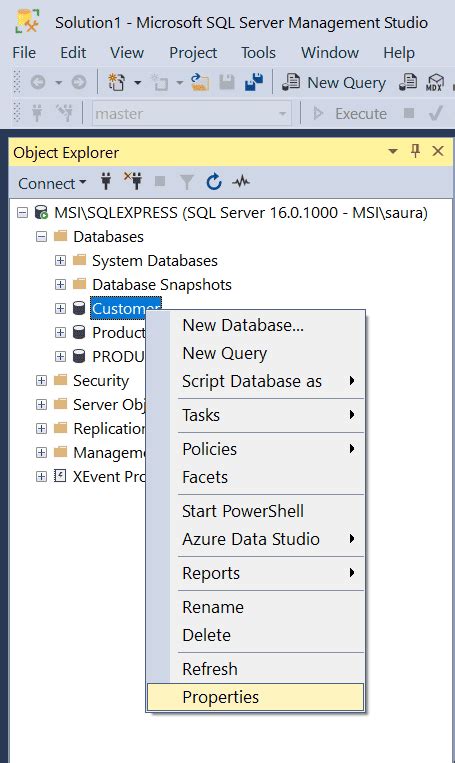Select the MSI\SQLEXPRESS server tree item
Screen dimensions: 455x763
coord(241,213)
